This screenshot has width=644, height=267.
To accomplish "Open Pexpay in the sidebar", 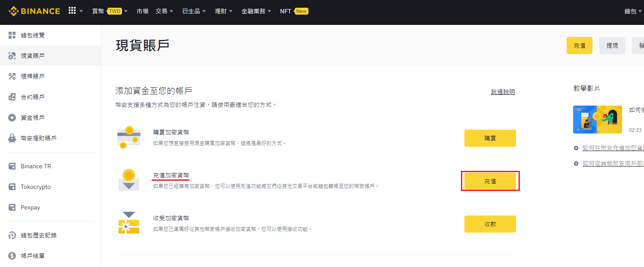I will pyautogui.click(x=51, y=207).
